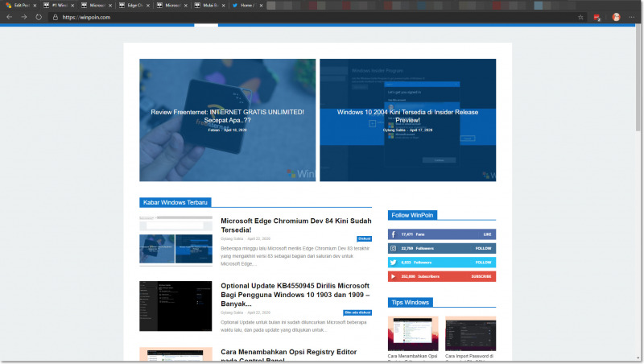Click the Tips Windows section heading
This screenshot has height=364, width=644.
click(410, 302)
